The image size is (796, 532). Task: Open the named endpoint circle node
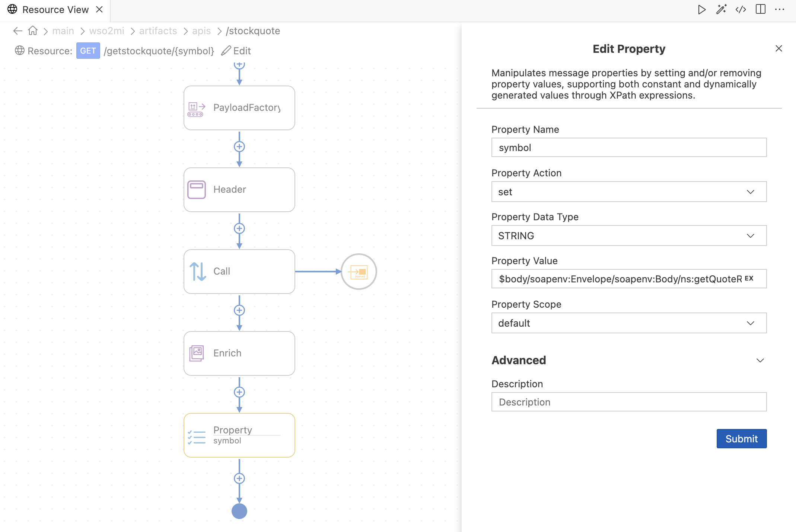coord(359,272)
